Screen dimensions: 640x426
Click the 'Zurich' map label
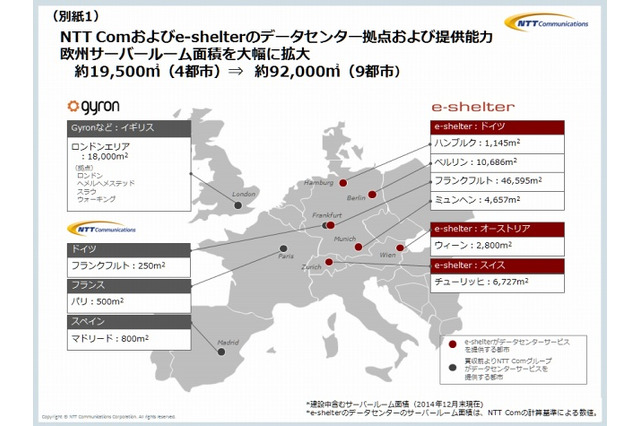coord(311,267)
